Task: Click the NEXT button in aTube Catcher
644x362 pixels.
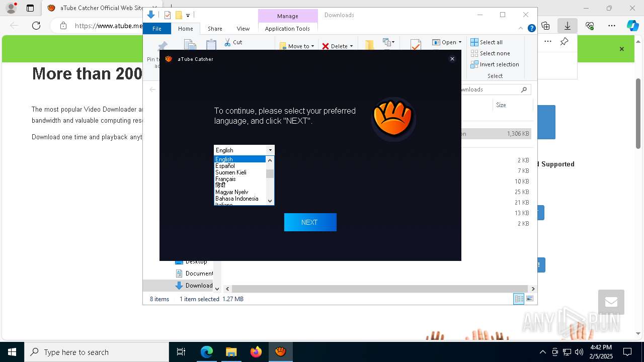Action: tap(310, 222)
